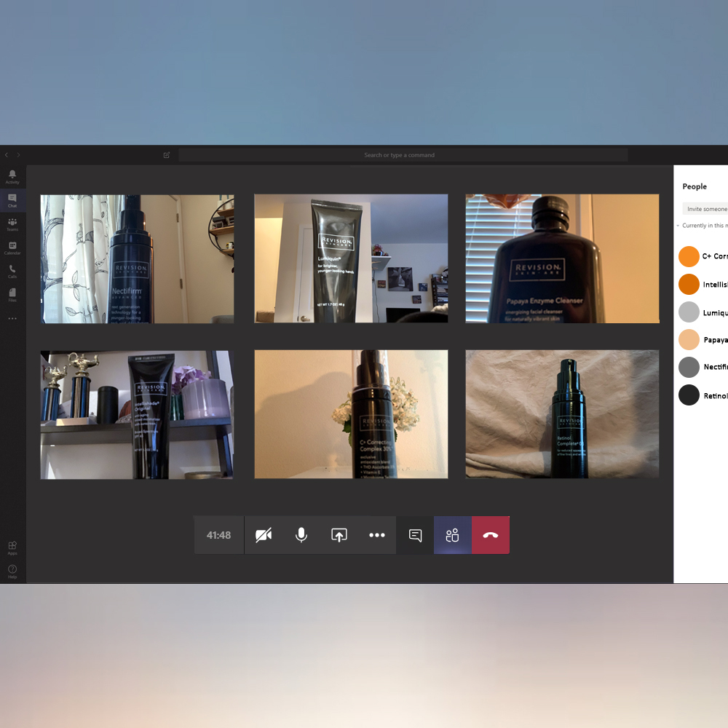The image size is (728, 728).
Task: Open the Chat section in sidebar
Action: (12, 201)
